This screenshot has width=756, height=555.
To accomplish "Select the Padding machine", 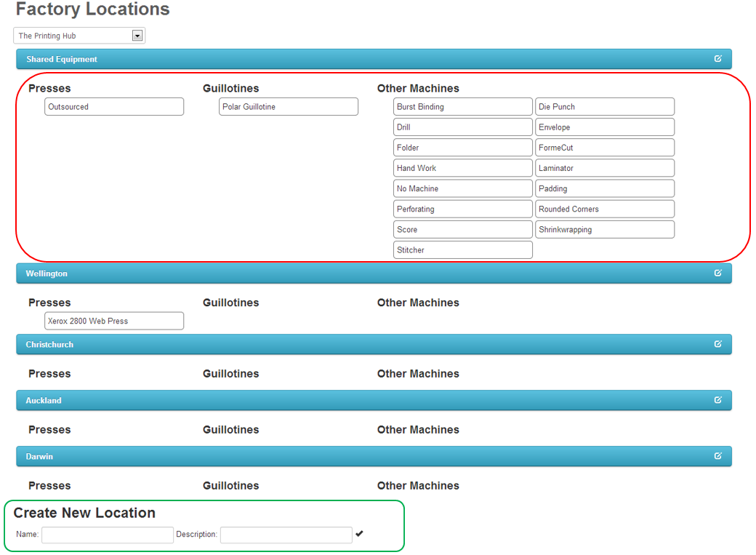I will (x=605, y=188).
